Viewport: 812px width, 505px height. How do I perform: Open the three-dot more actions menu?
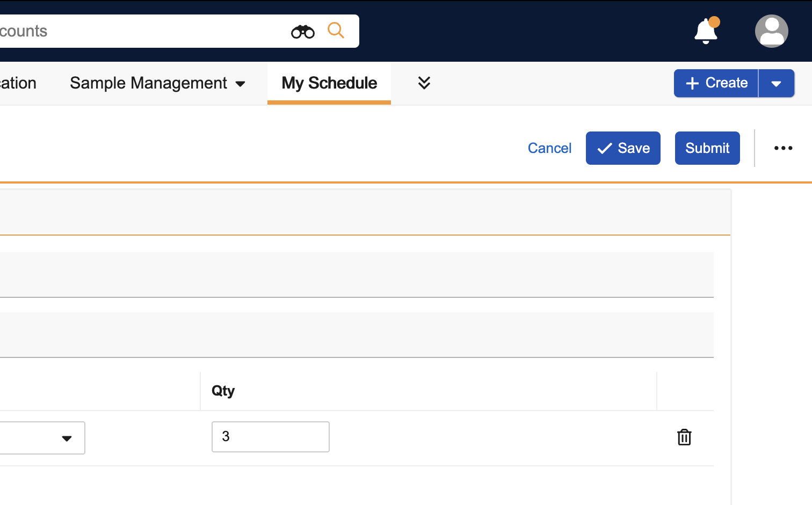tap(783, 148)
